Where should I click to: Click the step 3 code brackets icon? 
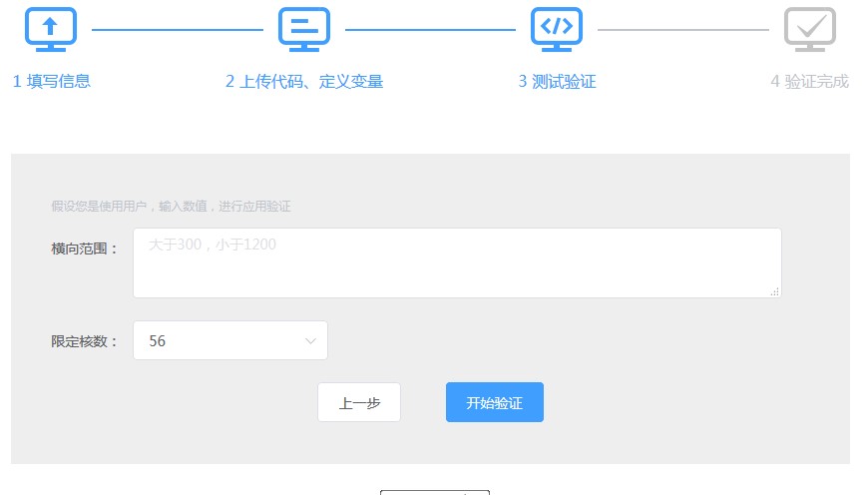pyautogui.click(x=557, y=29)
